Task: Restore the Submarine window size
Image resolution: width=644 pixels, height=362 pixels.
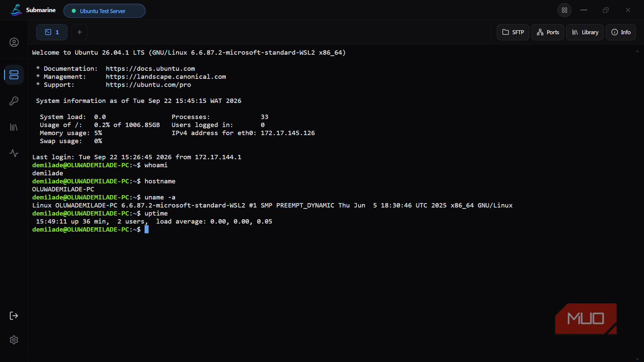Action: pyautogui.click(x=606, y=10)
